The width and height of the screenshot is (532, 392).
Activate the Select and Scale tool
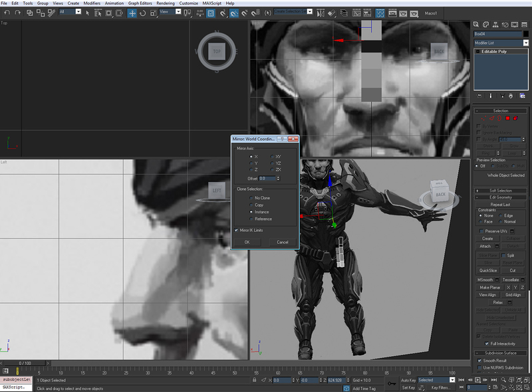pyautogui.click(x=154, y=13)
